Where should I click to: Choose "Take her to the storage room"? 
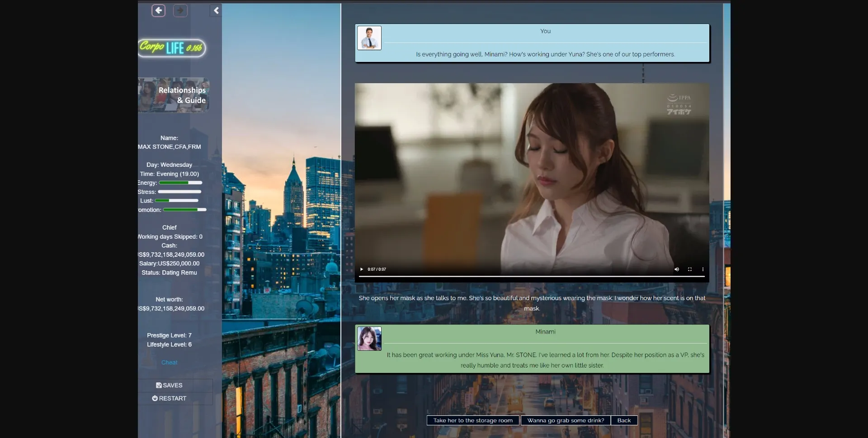pyautogui.click(x=473, y=420)
